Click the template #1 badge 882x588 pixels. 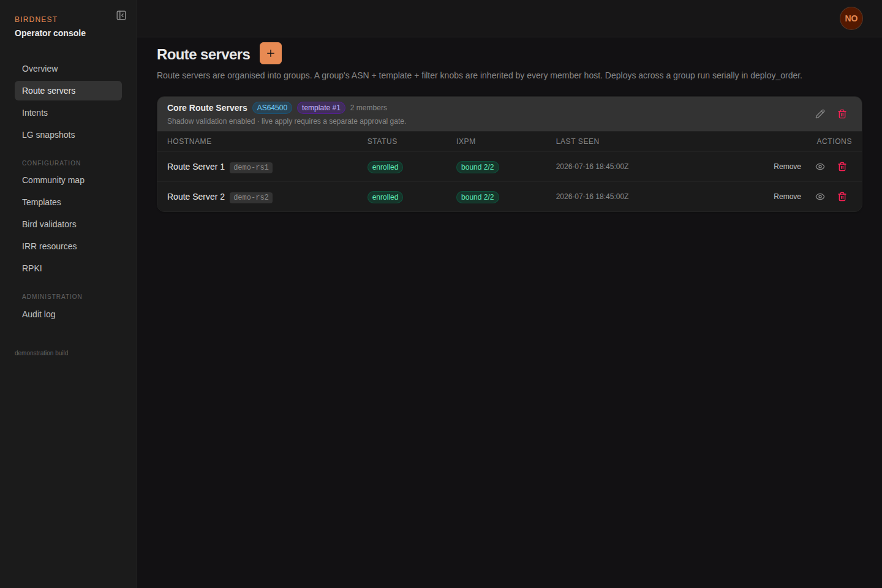pos(321,108)
